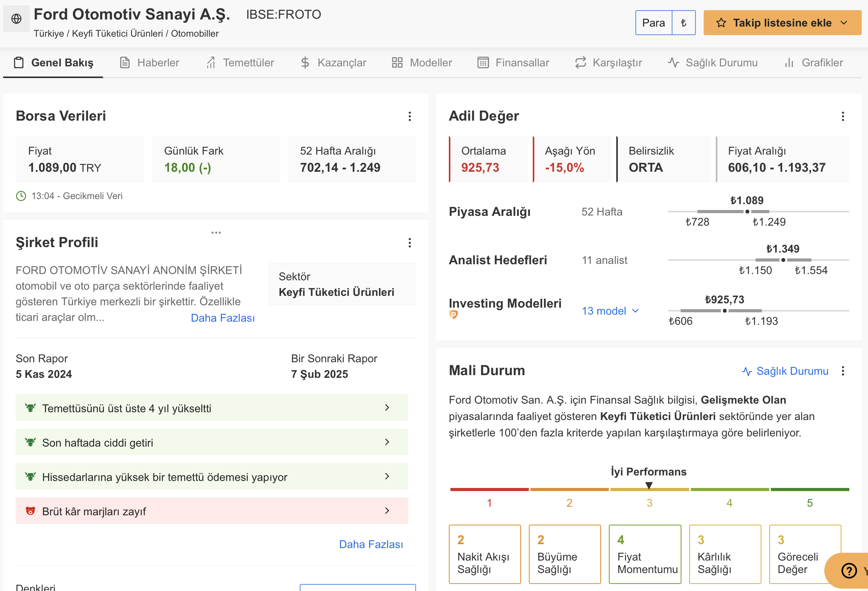Switch to the Haberler tab

coord(149,63)
